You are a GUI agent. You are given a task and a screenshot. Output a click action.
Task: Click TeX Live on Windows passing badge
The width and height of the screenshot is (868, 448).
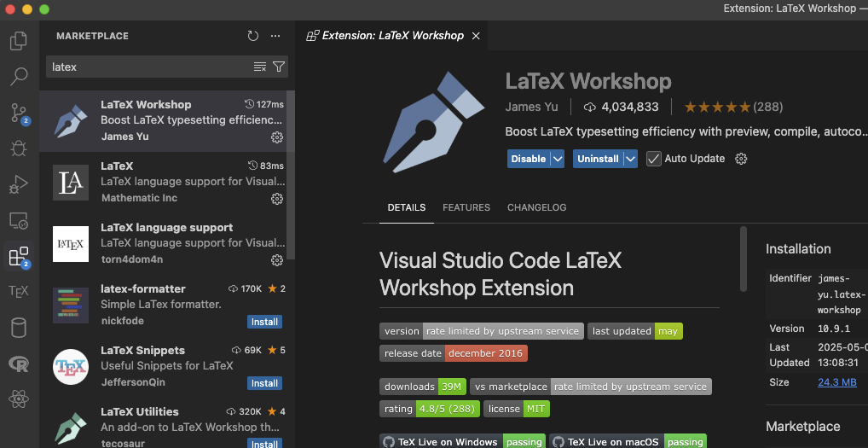[x=463, y=441]
